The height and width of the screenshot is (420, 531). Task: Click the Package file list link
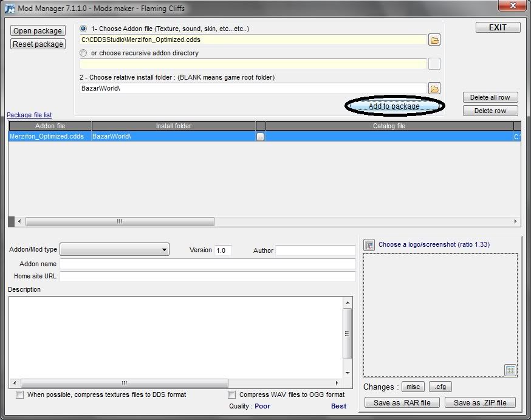(x=29, y=115)
